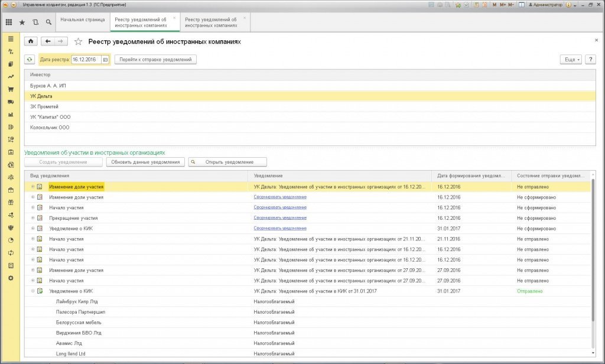This screenshot has height=364, width=605.
Task: Refresh the registry with green arrows icon
Action: 30,60
